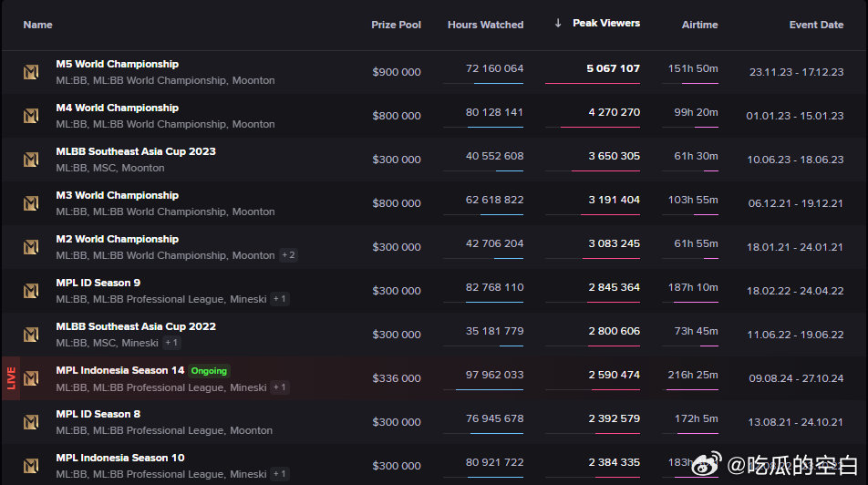
Task: Sort the table by Airtime
Action: point(699,25)
